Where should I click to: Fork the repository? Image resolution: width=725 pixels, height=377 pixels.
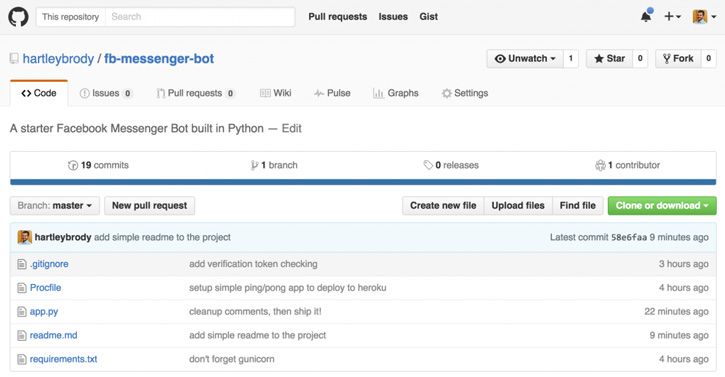(678, 58)
